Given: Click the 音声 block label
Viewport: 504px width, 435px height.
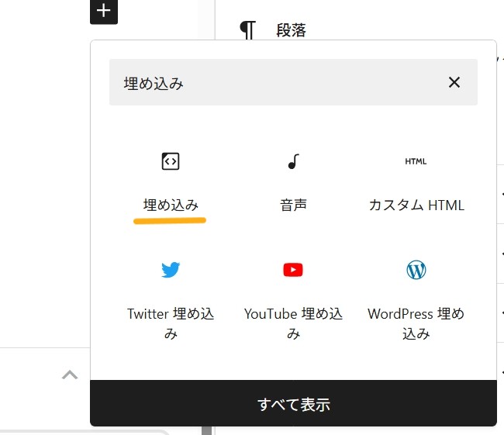Looking at the screenshot, I should coord(293,205).
